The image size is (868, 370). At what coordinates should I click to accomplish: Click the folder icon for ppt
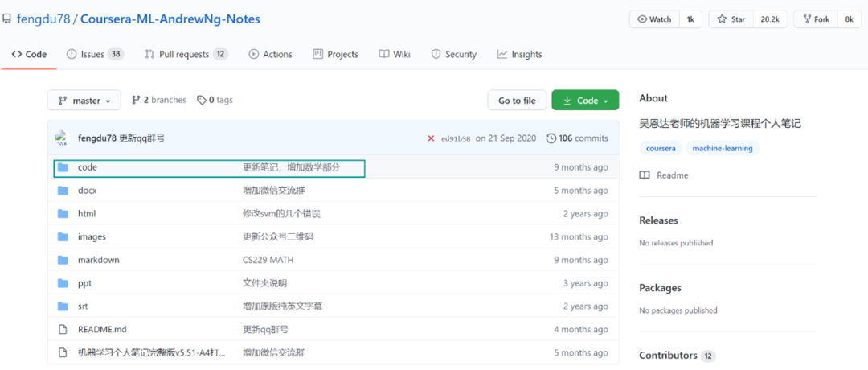pos(63,283)
